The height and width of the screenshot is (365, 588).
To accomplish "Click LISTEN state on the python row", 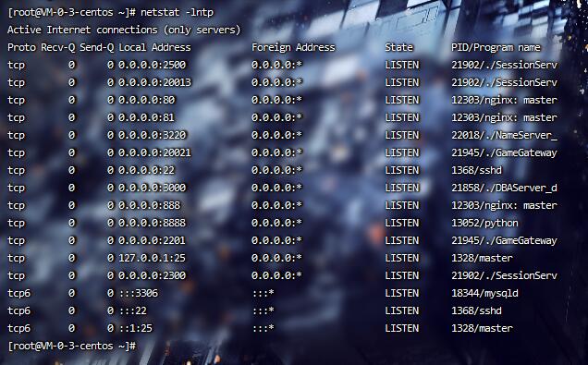I will tap(402, 223).
